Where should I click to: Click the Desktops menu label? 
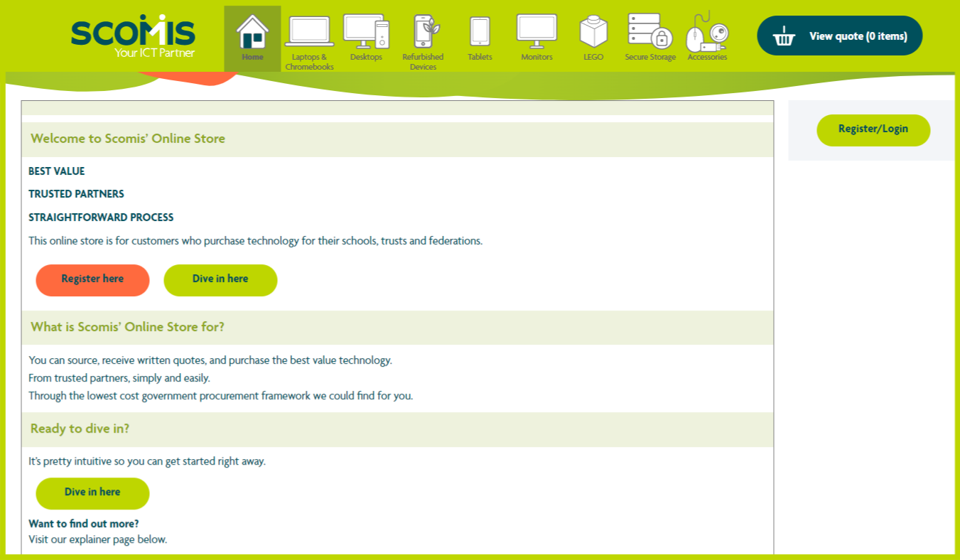click(366, 58)
